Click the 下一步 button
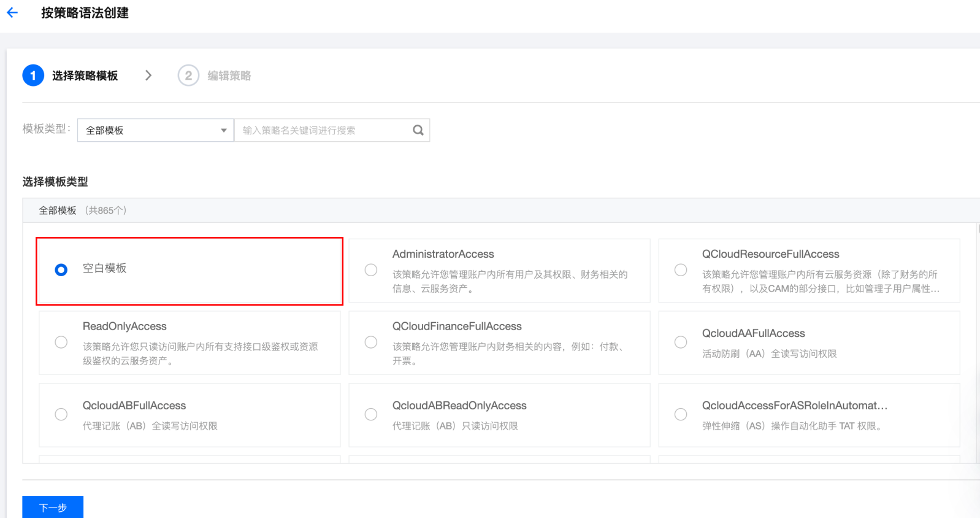 (53, 508)
